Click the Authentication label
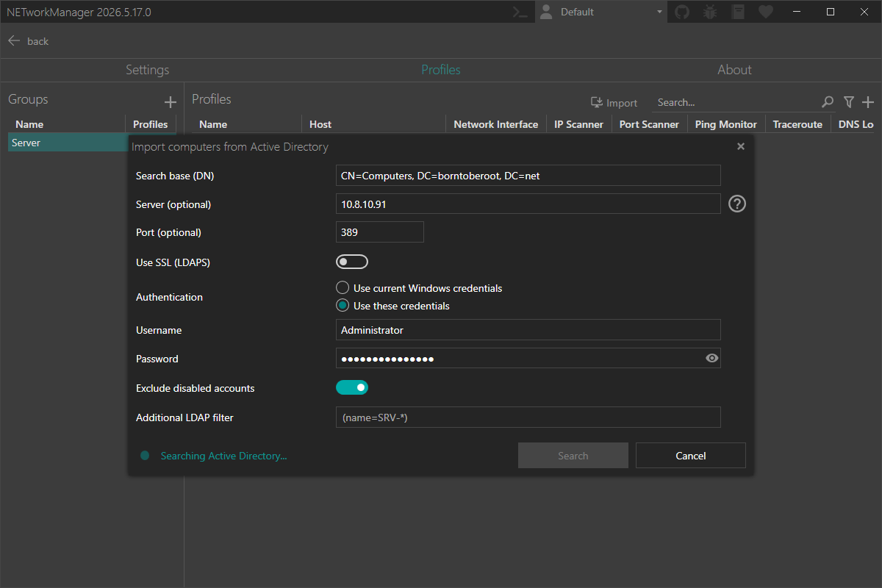This screenshot has height=588, width=882. 169,297
